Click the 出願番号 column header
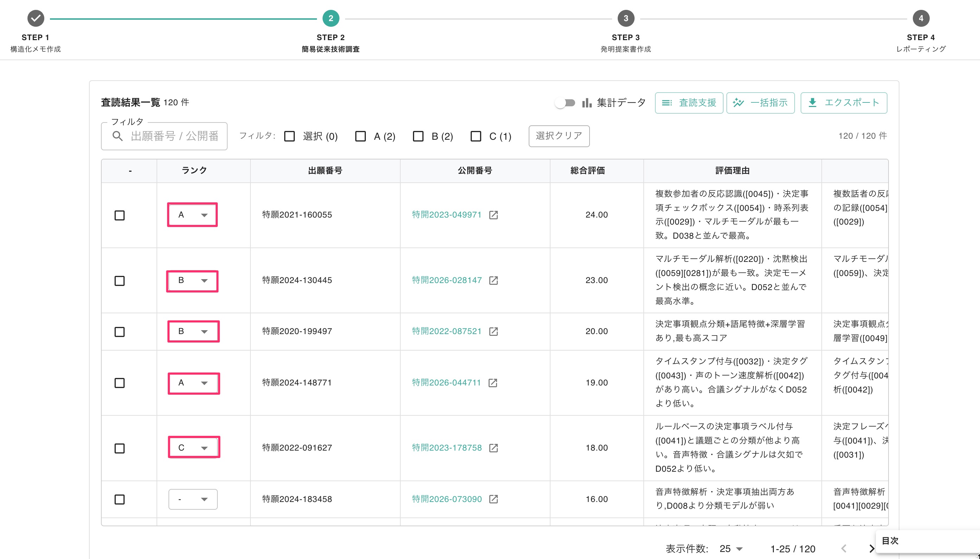The height and width of the screenshot is (559, 980). (325, 170)
